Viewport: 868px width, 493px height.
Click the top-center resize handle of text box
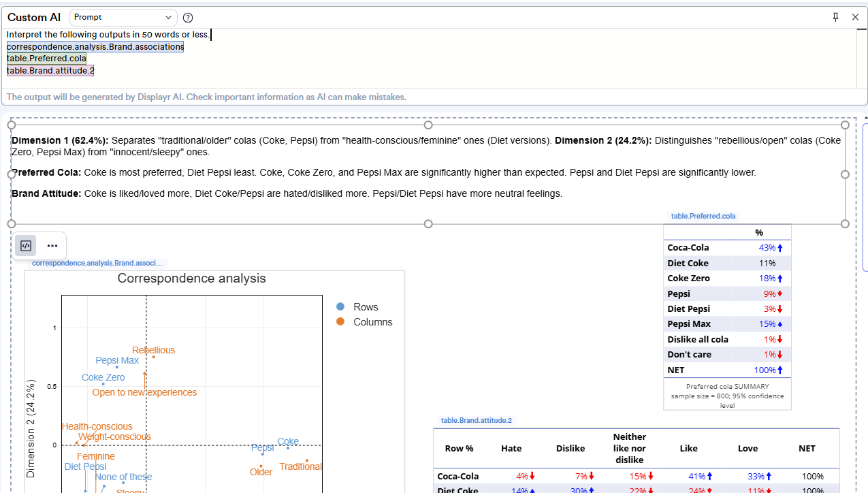click(428, 125)
